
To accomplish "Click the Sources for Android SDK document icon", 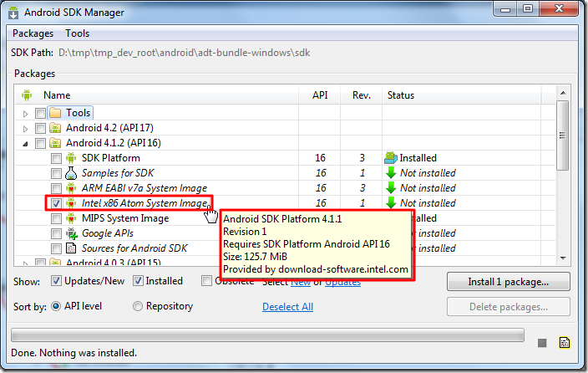I will pyautogui.click(x=71, y=248).
